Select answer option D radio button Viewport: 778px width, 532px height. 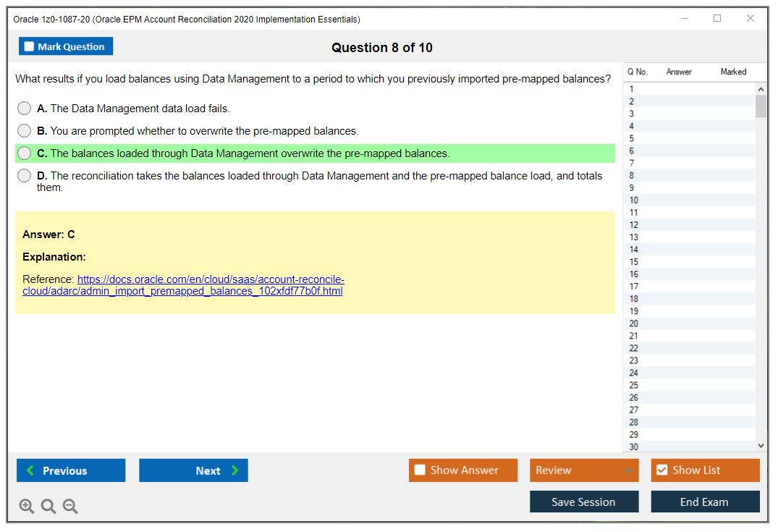click(25, 176)
